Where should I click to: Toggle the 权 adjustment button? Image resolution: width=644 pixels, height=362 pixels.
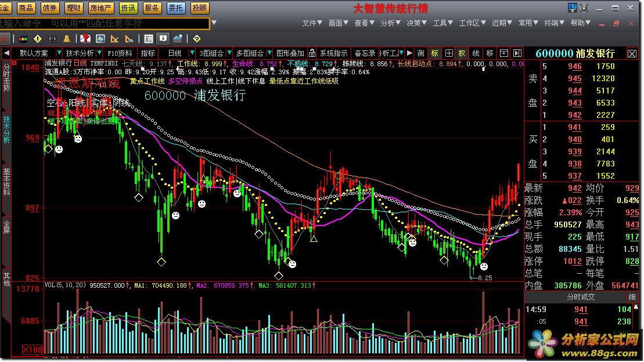point(462,53)
